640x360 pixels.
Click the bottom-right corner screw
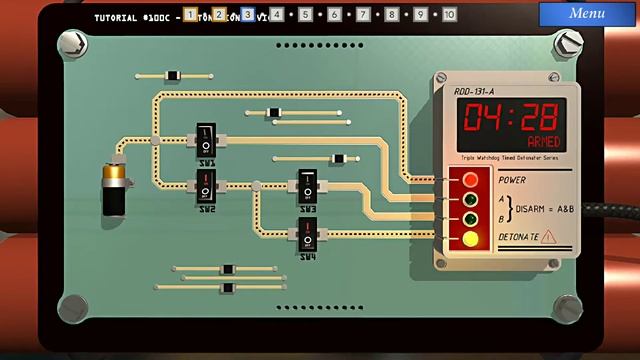(x=568, y=309)
